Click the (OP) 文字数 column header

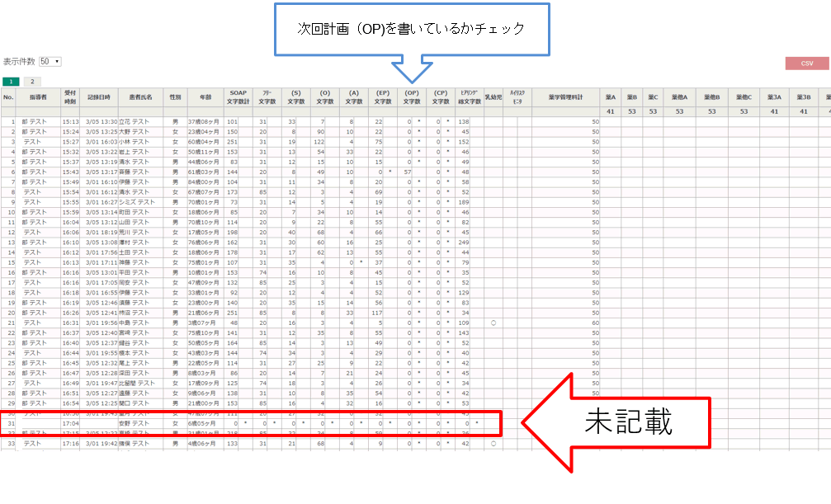click(411, 97)
